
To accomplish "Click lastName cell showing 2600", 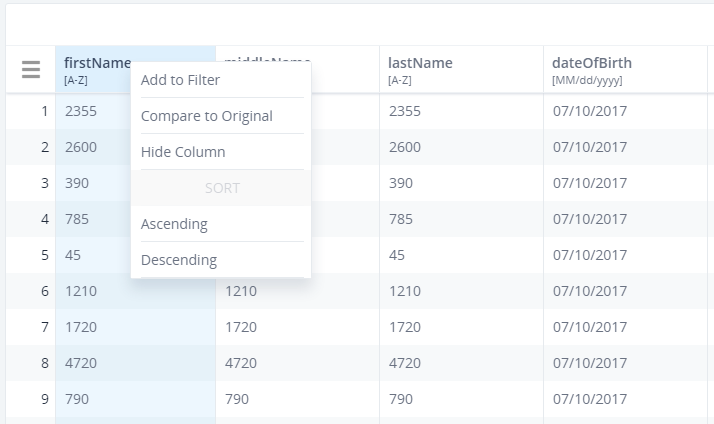I will pos(404,147).
